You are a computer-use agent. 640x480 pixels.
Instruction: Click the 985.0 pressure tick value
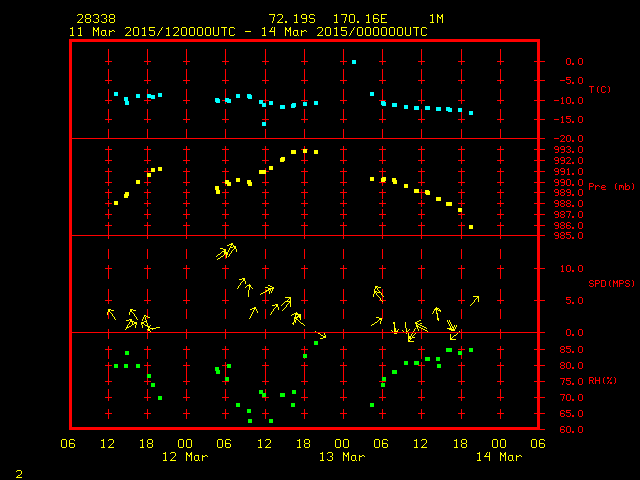pyautogui.click(x=568, y=236)
